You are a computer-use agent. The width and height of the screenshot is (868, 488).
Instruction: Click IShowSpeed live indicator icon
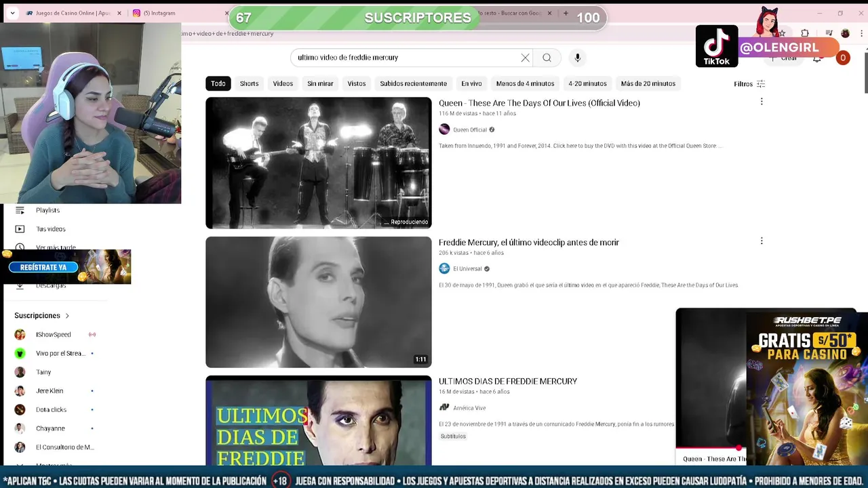[92, 335]
